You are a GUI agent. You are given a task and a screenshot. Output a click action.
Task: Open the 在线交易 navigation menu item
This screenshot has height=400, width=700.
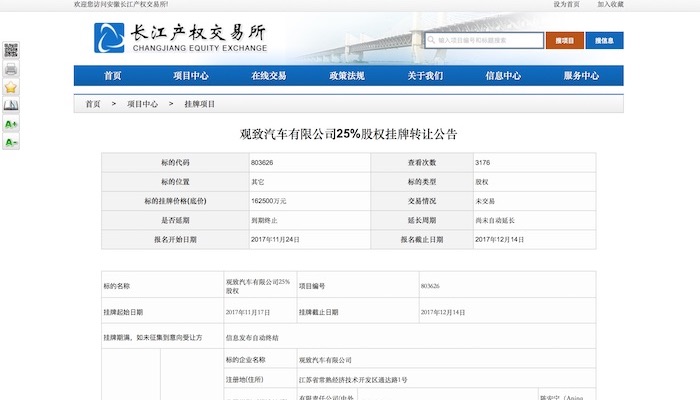point(269,75)
